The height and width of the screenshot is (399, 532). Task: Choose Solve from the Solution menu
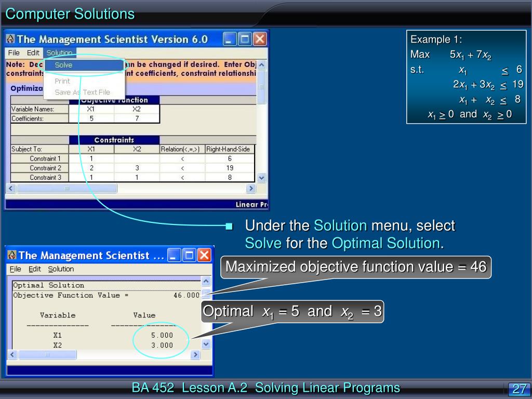point(84,65)
